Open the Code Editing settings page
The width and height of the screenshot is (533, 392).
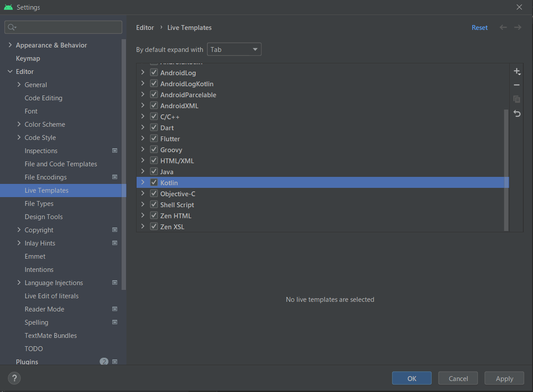44,98
